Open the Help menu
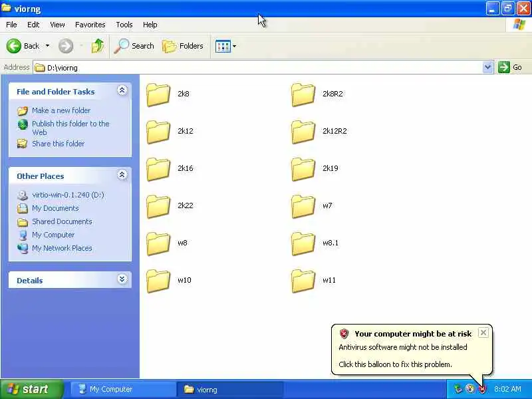This screenshot has height=399, width=532. pyautogui.click(x=150, y=25)
